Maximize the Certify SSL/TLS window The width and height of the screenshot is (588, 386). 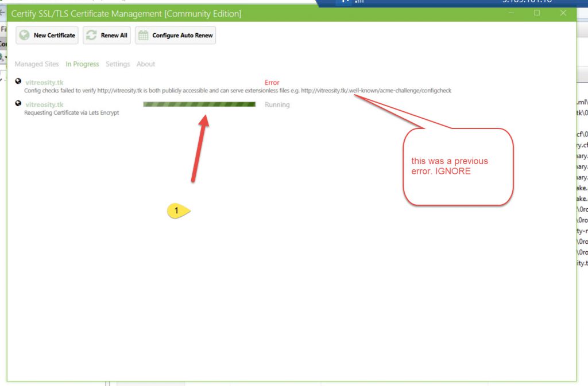[x=537, y=13]
